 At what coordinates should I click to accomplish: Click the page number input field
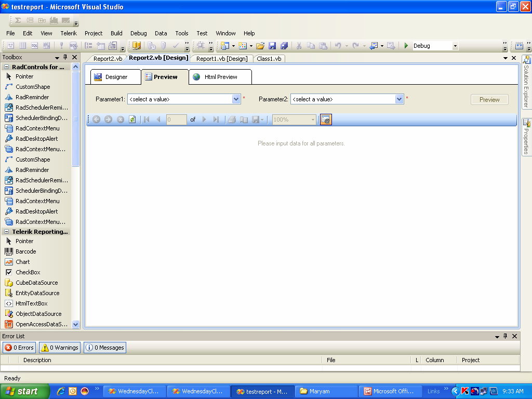(177, 119)
